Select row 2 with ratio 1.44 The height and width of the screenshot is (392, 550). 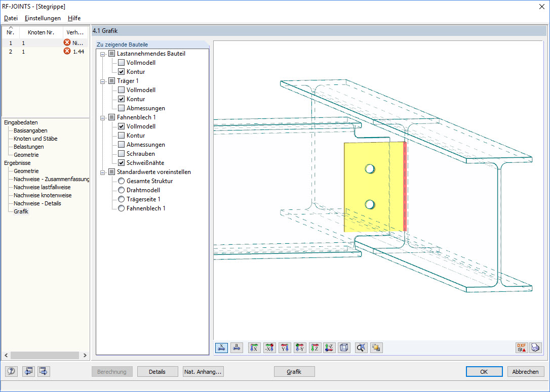45,52
